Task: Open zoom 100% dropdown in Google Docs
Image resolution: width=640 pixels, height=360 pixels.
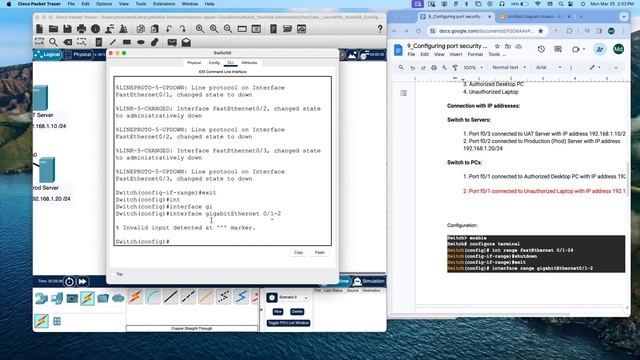Action: (473, 67)
